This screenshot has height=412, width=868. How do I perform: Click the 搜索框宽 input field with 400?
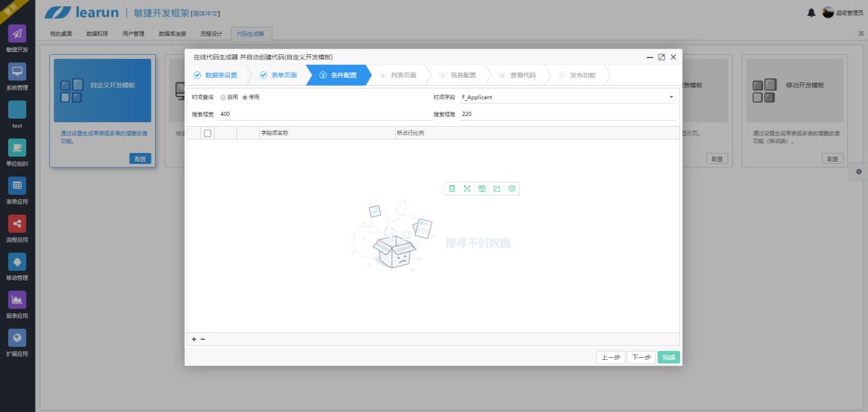click(x=322, y=114)
